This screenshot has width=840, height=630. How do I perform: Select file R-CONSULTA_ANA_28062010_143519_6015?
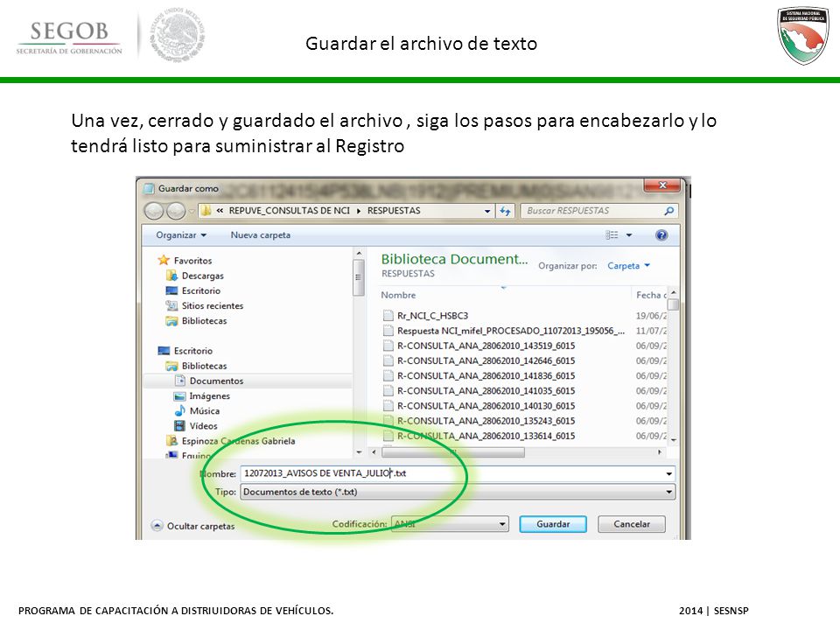pyautogui.click(x=479, y=346)
